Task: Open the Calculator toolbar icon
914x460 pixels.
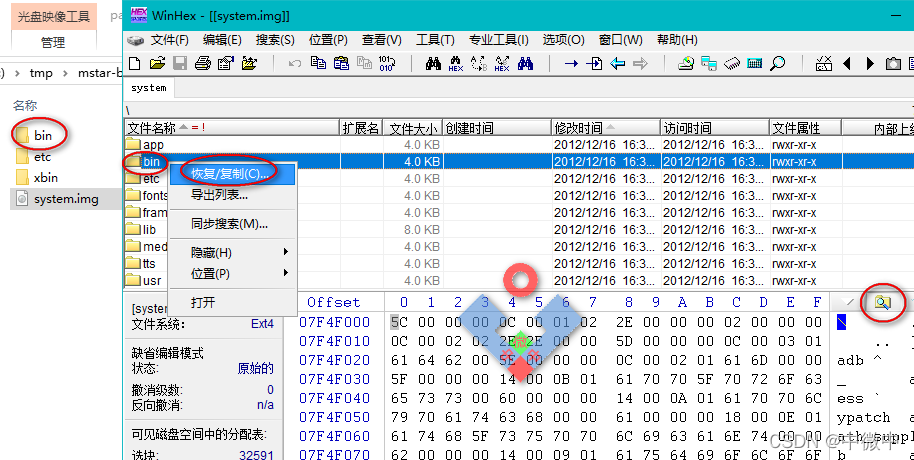Action: coord(755,63)
